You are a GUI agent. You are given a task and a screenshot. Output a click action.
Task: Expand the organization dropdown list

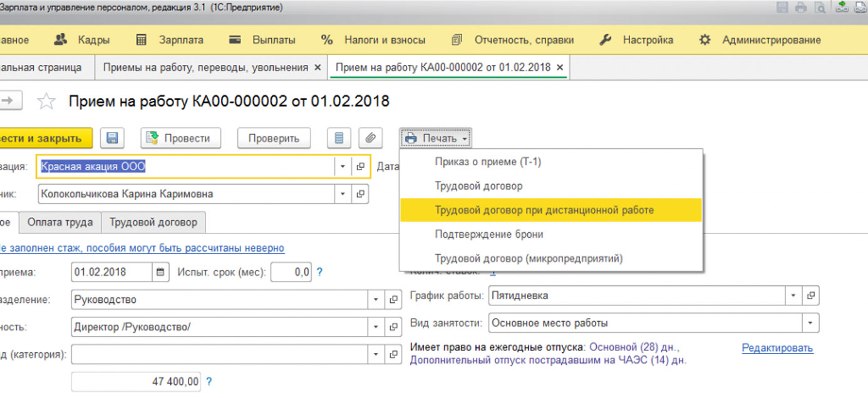(343, 167)
